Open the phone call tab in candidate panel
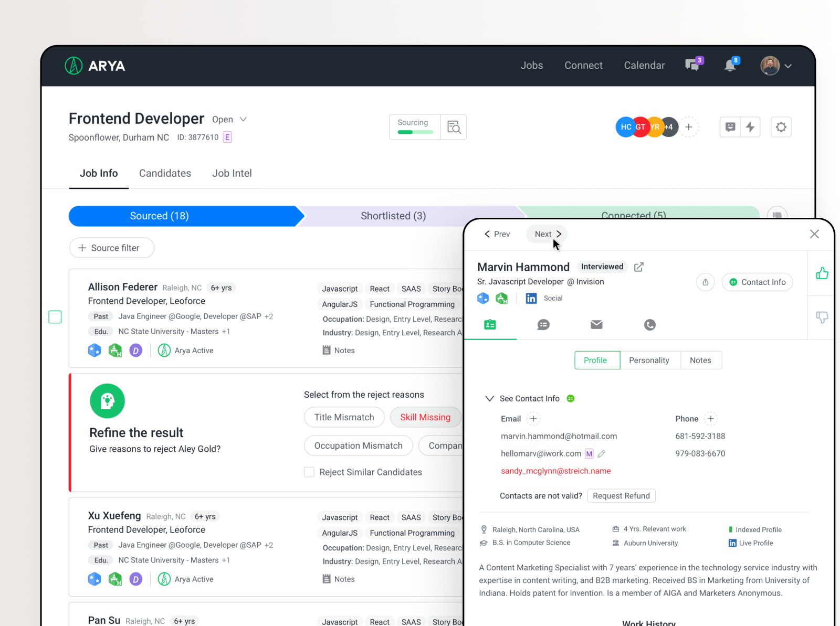The width and height of the screenshot is (840, 626). point(649,325)
